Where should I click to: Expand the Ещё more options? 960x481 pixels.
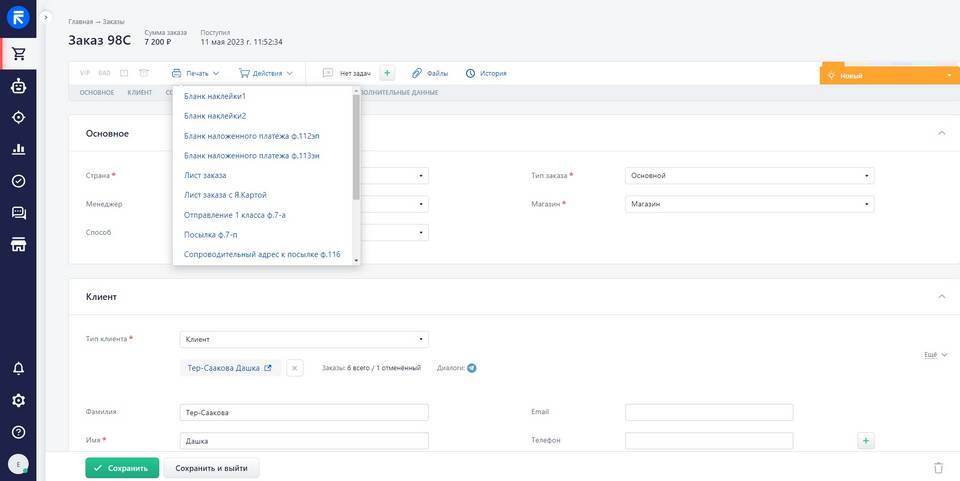click(936, 355)
